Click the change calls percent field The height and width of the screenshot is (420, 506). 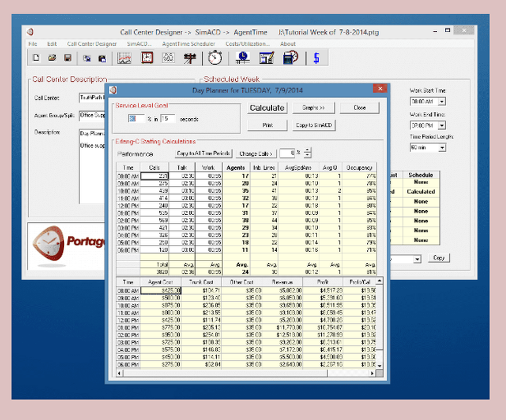coord(287,153)
